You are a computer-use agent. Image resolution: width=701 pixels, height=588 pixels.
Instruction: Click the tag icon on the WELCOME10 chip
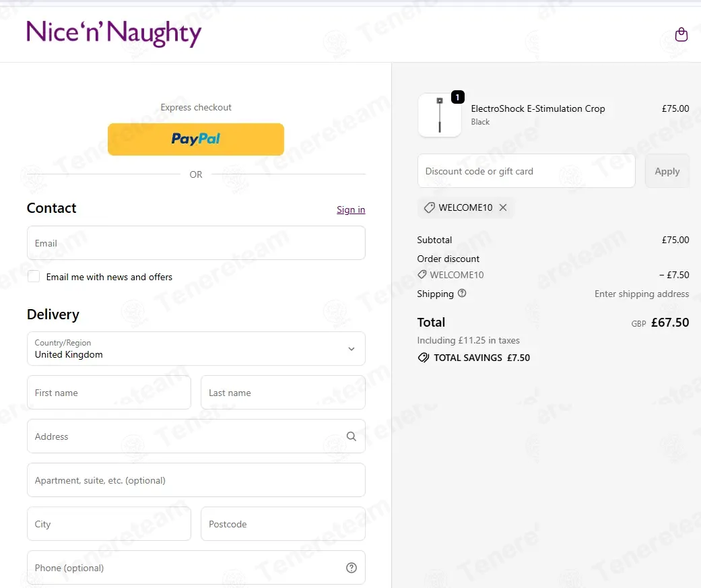tap(429, 207)
